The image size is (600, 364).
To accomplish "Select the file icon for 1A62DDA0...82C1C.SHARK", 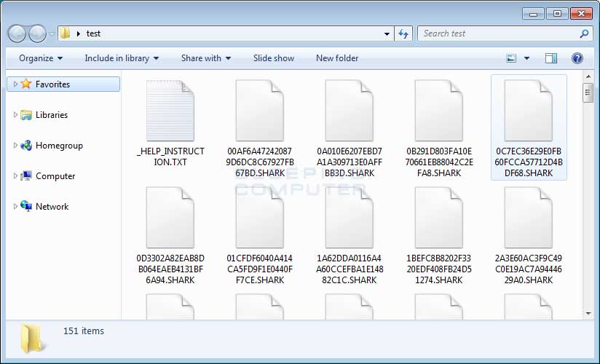I will point(350,218).
